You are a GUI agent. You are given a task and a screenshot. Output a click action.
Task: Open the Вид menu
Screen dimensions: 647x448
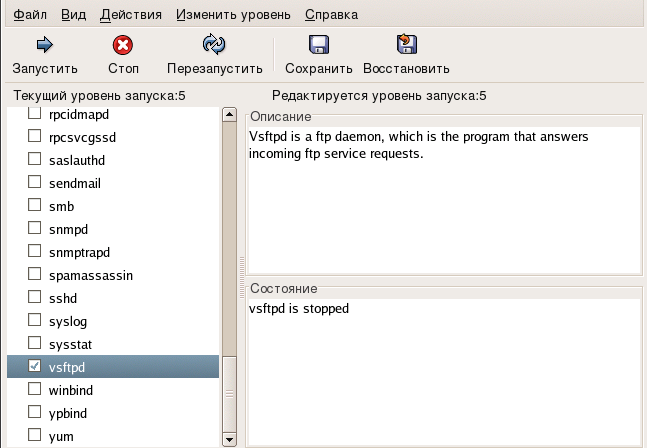pos(73,15)
